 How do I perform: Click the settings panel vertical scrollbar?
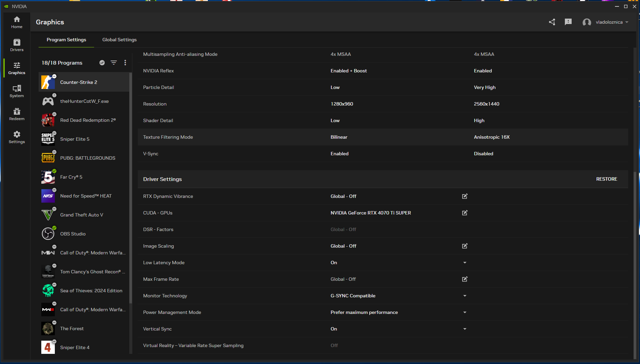tap(635, 266)
